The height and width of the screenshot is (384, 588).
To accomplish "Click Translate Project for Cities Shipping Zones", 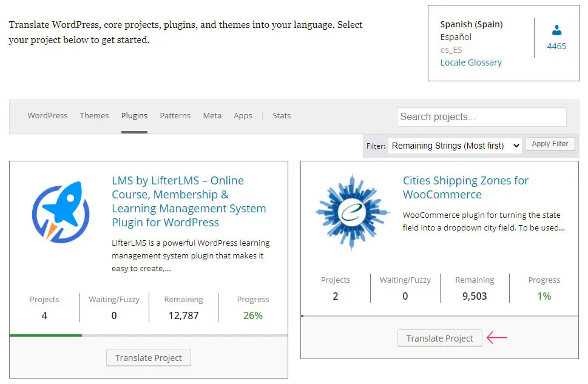I will (439, 339).
